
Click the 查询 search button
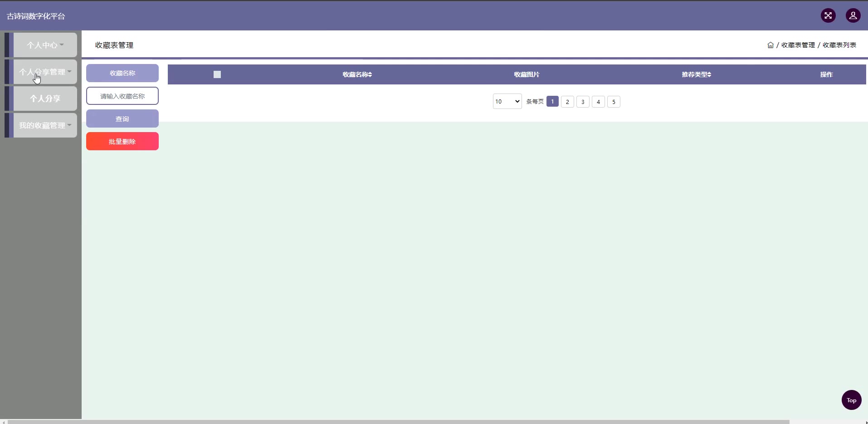click(x=122, y=118)
